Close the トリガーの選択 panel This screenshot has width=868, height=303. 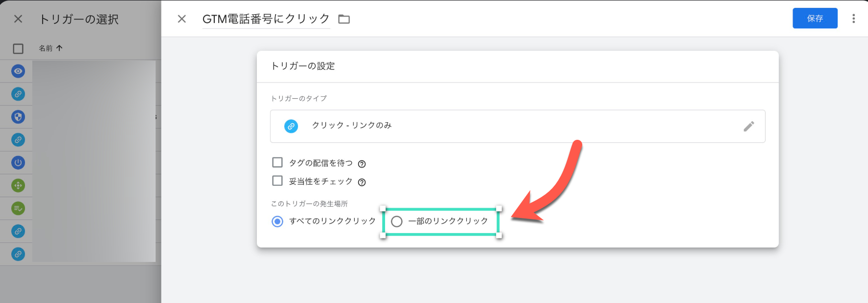coord(18,19)
